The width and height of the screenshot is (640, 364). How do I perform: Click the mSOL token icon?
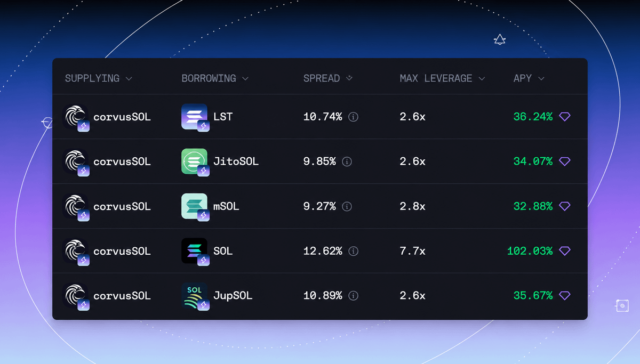point(195,207)
